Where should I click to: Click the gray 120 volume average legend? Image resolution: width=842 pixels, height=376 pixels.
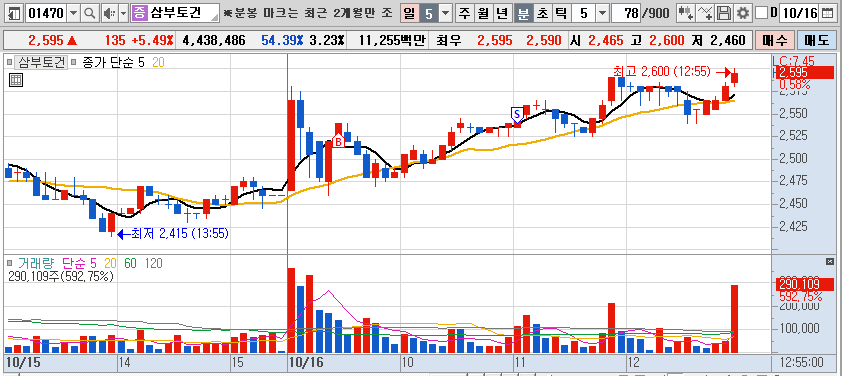point(154,264)
